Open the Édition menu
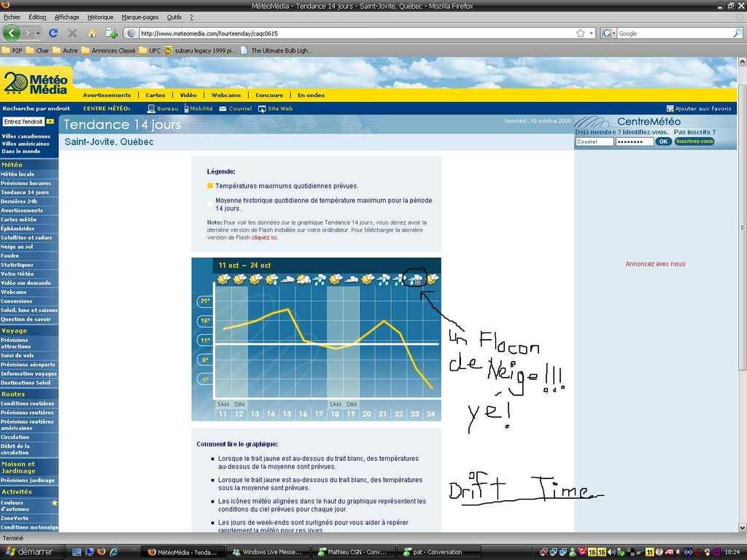747x560 pixels. [x=37, y=17]
